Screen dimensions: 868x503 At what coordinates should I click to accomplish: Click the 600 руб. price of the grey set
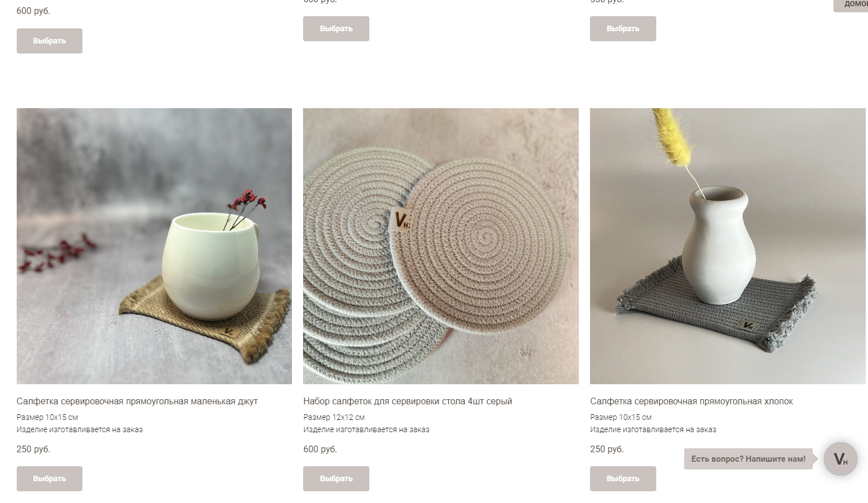(320, 449)
